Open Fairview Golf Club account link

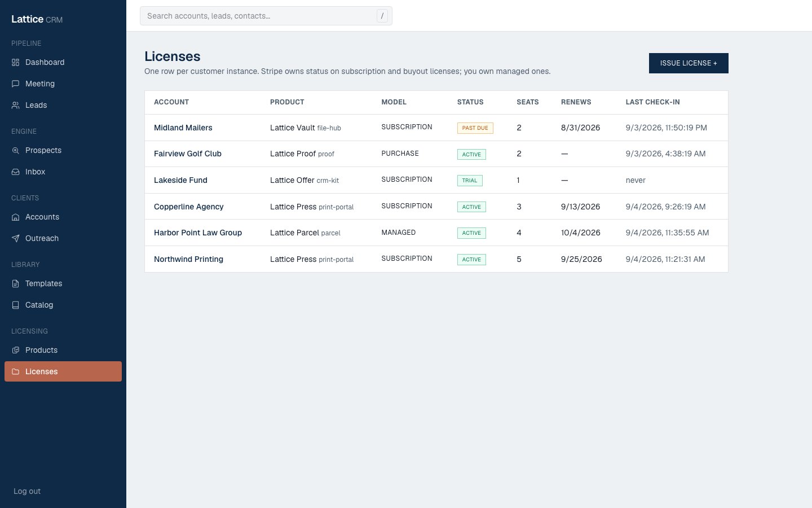(x=188, y=154)
